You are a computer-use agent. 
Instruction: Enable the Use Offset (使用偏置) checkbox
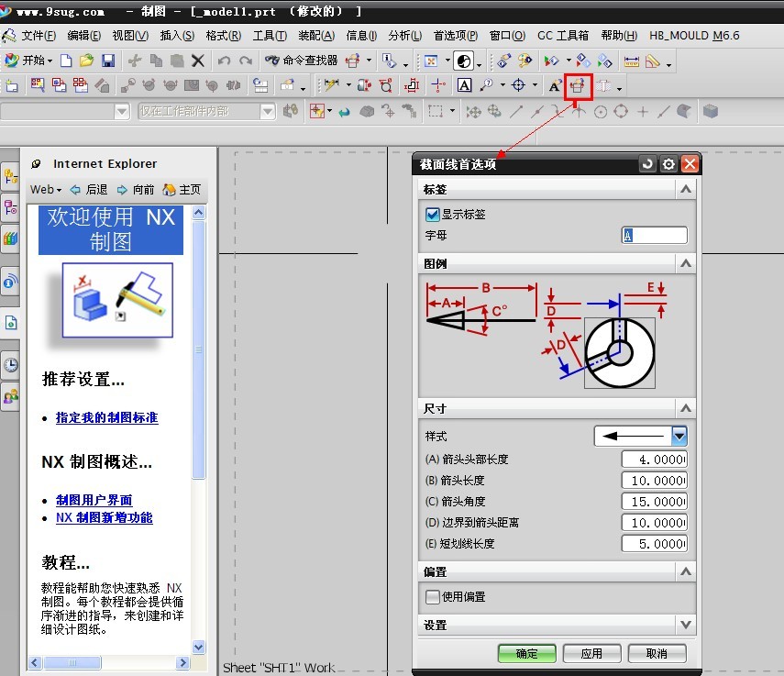[x=432, y=596]
